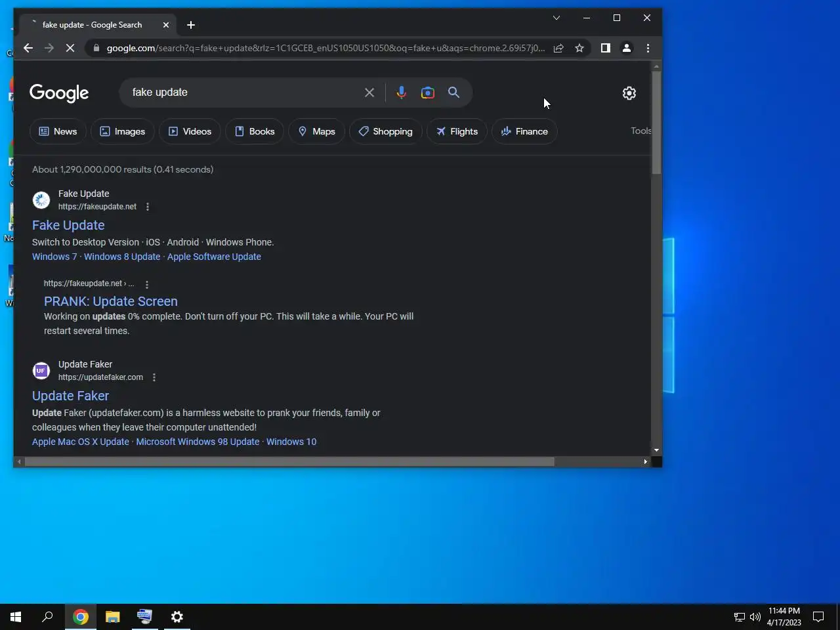Open options for fakeupdate.net result

tap(148, 207)
